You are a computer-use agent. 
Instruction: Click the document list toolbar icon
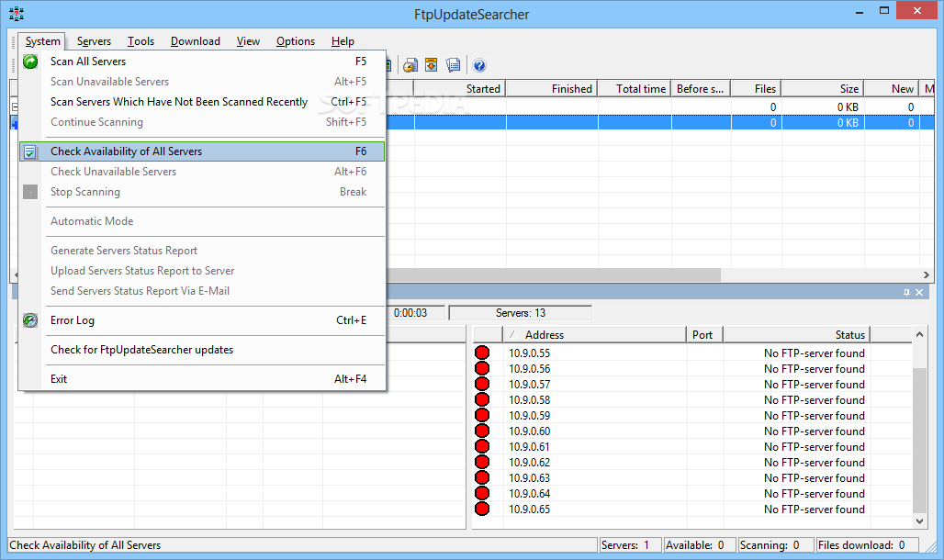(454, 65)
